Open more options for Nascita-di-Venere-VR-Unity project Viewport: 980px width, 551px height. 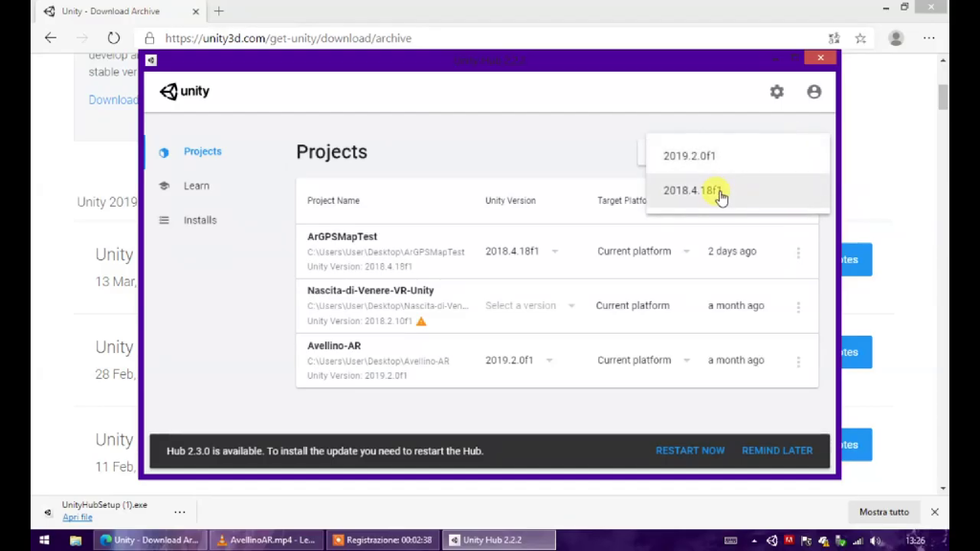[798, 307]
